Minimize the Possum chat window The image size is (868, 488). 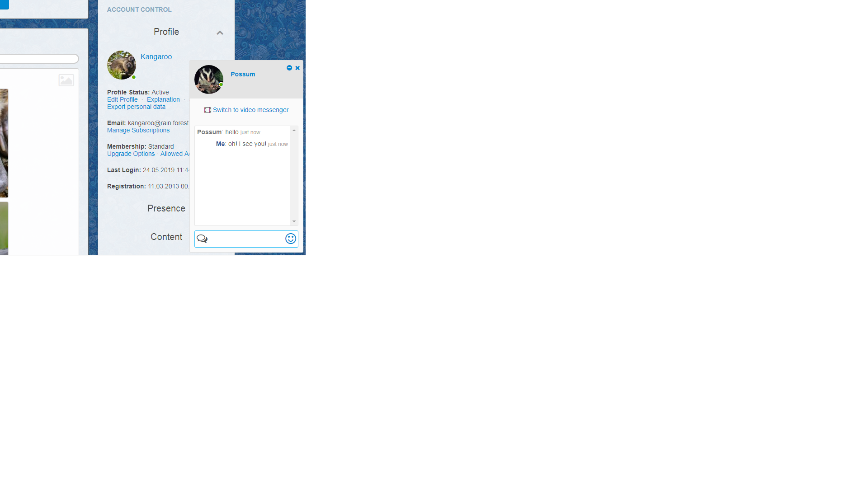click(289, 68)
